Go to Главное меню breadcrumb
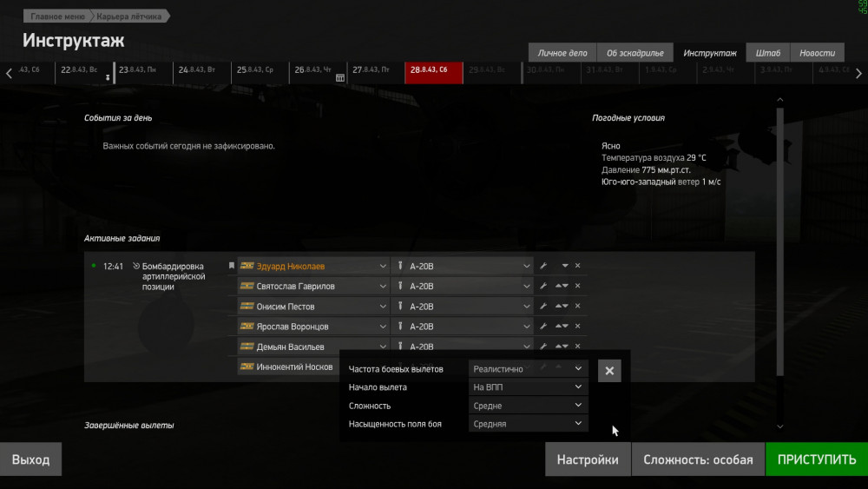Image resolution: width=868 pixels, height=489 pixels. coord(57,16)
